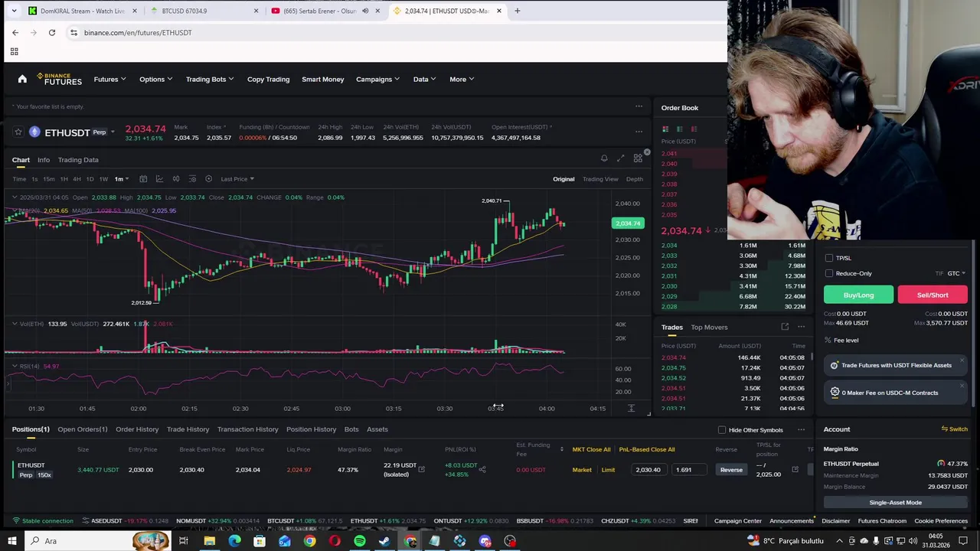Open the 1m interval dropdown
Viewport: 980px width, 551px height.
point(120,179)
